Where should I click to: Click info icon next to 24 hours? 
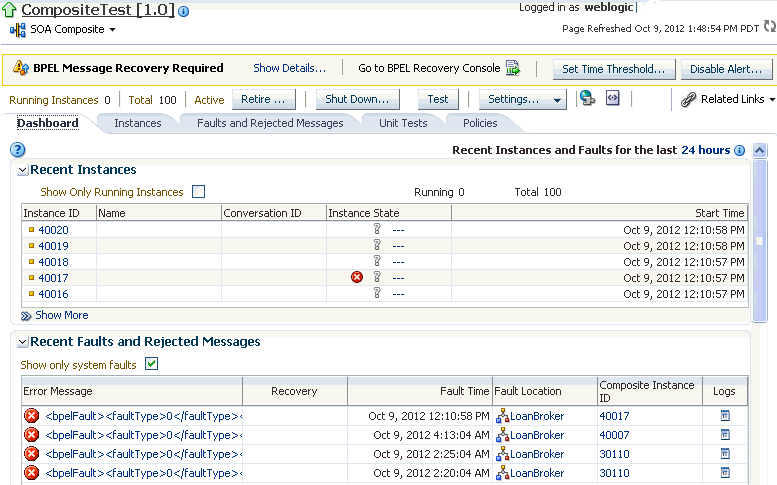point(739,151)
